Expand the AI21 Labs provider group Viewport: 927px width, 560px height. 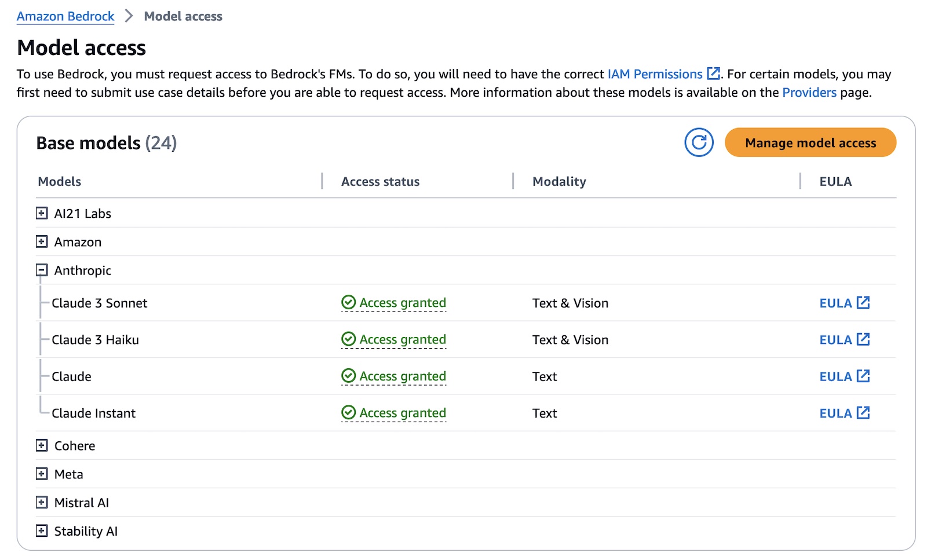[x=42, y=213]
